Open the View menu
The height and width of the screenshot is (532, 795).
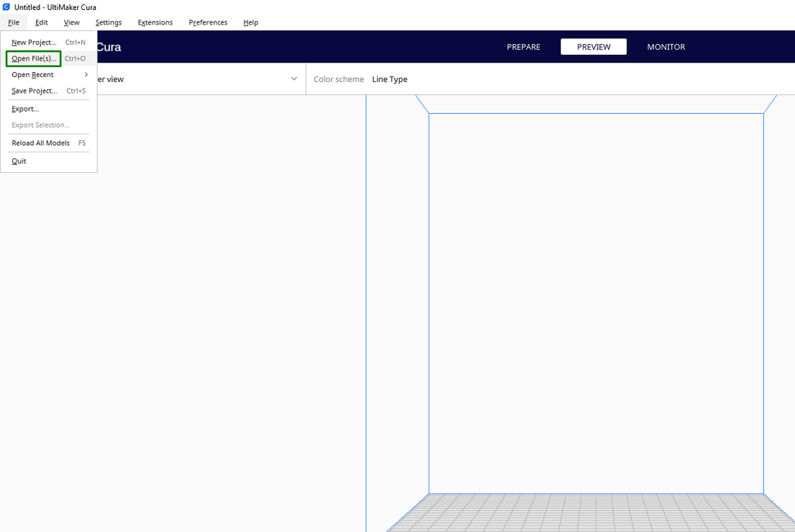[x=71, y=22]
